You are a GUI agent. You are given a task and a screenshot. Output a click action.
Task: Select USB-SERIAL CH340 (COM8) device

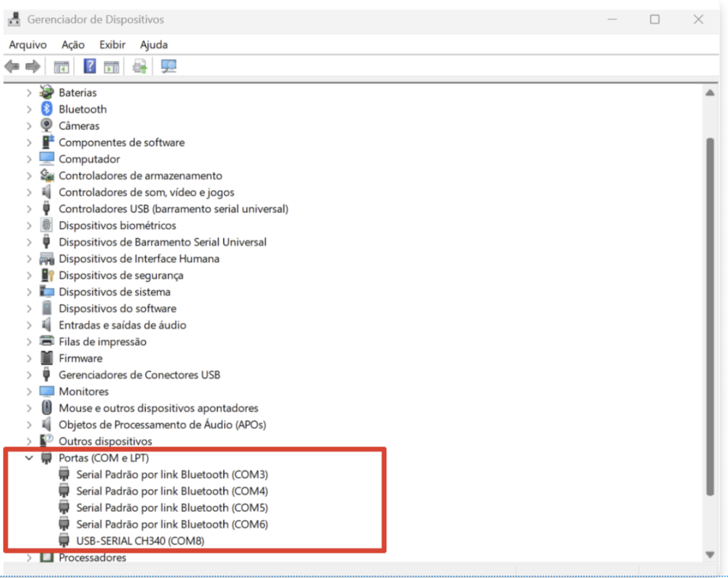140,541
